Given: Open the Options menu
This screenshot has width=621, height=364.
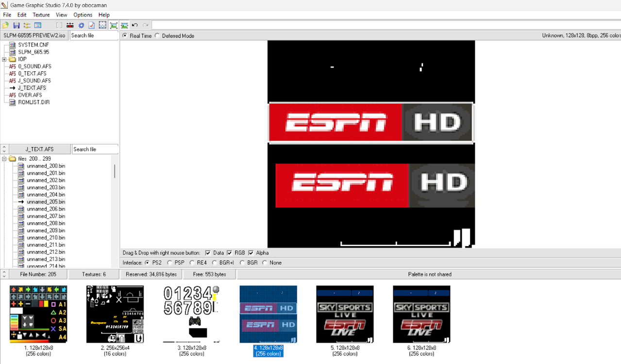Looking at the screenshot, I should pyautogui.click(x=83, y=15).
